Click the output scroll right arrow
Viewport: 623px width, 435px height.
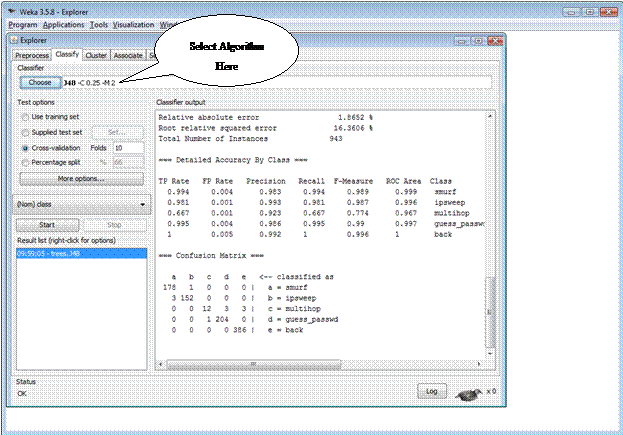click(479, 364)
